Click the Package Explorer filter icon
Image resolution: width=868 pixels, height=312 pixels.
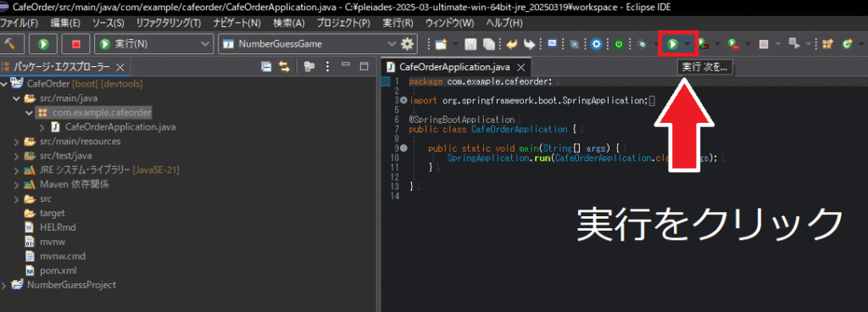click(x=309, y=67)
